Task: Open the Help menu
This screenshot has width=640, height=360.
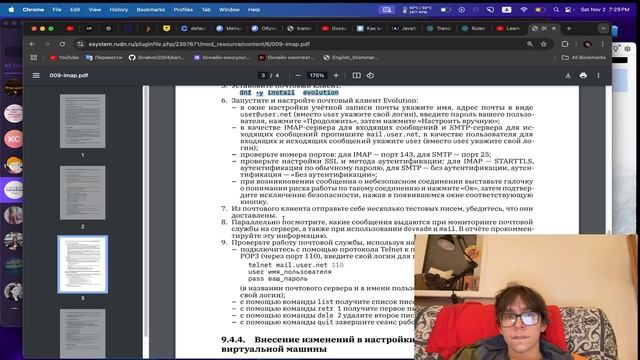Action: [x=254, y=9]
